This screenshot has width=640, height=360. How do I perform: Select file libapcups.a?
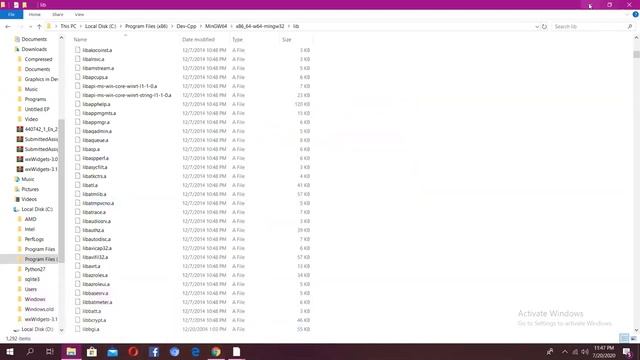pos(95,77)
